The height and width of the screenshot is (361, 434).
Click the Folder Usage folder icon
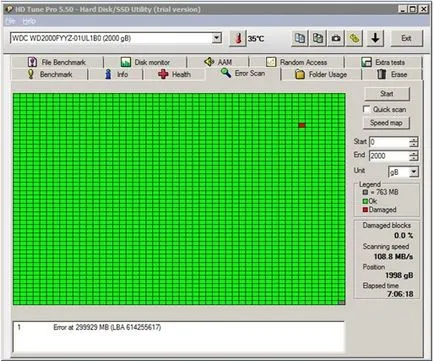tap(300, 74)
